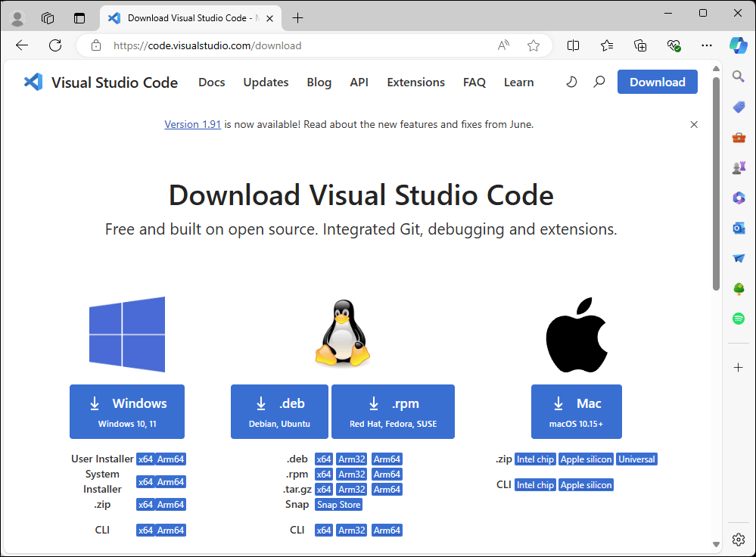Viewport: 756px width, 557px height.
Task: Download the .deb Debian, Ubuntu package
Action: tap(280, 412)
